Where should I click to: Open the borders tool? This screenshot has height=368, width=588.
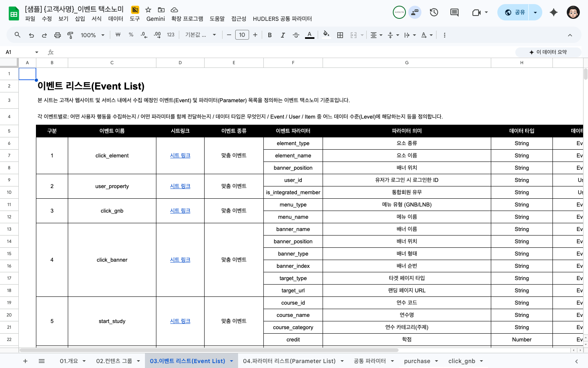click(x=340, y=35)
